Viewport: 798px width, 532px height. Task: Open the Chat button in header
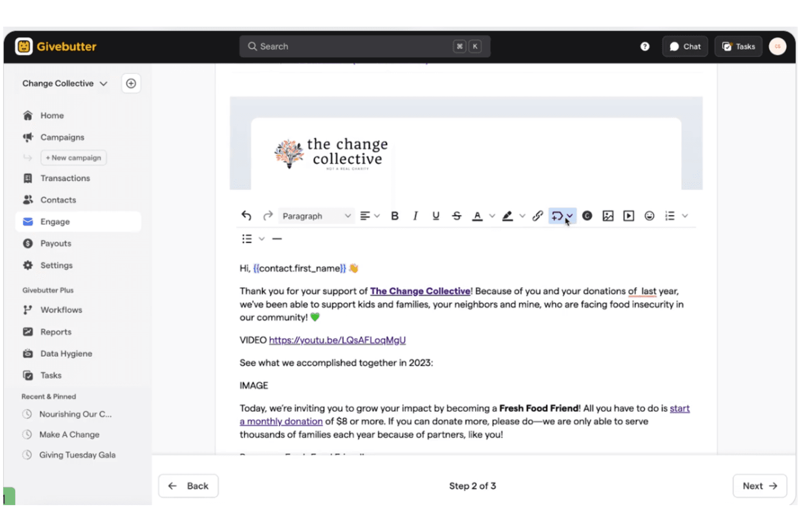point(685,46)
